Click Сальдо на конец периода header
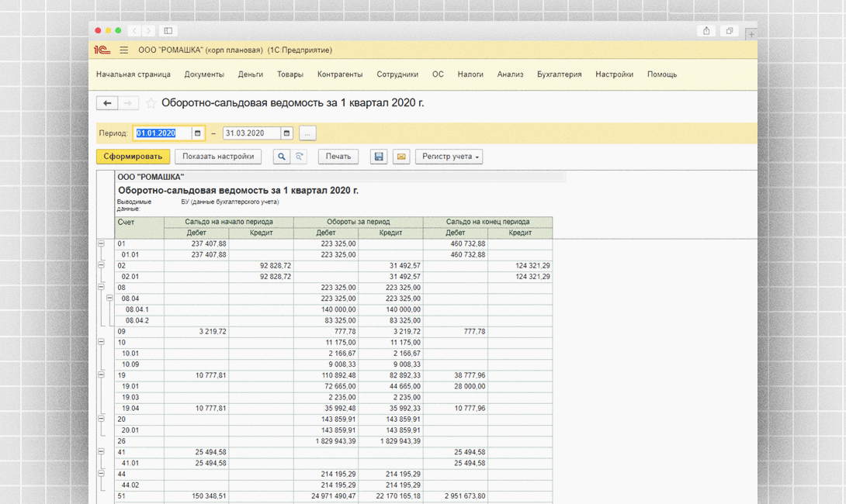 point(487,222)
